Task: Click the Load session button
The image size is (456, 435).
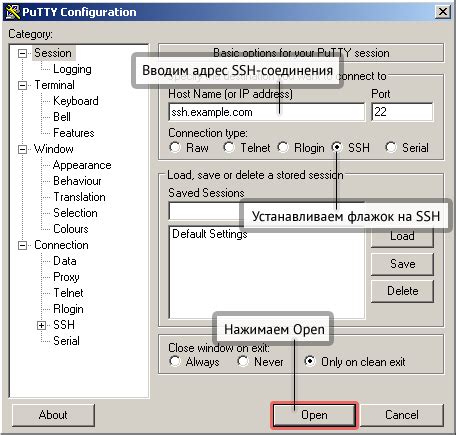Action: 402,236
